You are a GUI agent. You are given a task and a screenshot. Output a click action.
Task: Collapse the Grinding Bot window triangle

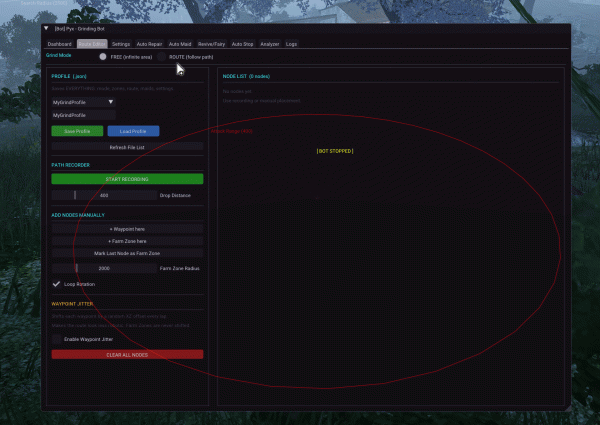46,29
